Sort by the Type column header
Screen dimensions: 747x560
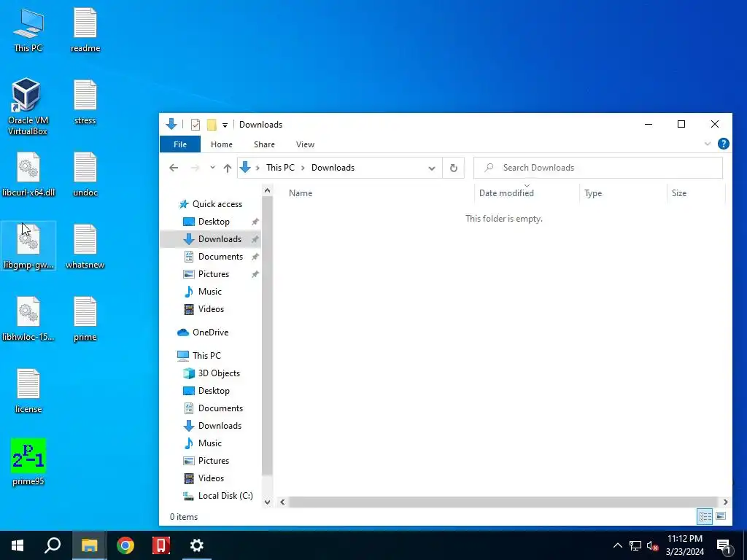click(x=623, y=192)
